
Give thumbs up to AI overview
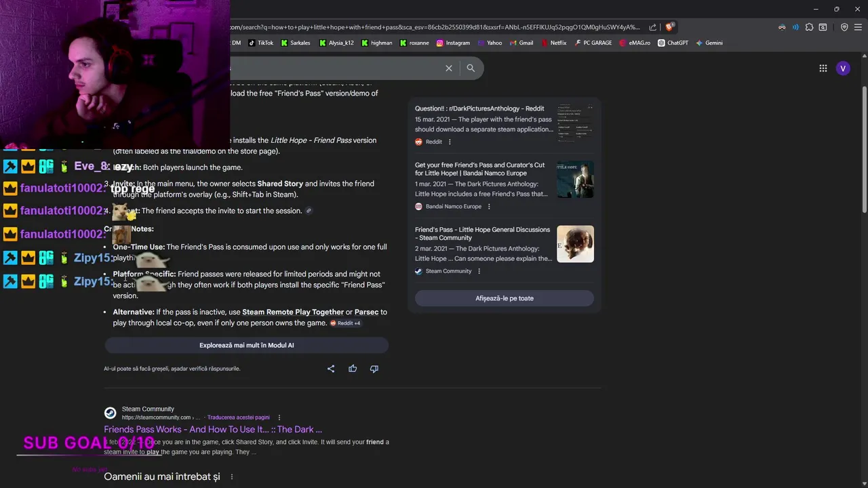click(353, 369)
